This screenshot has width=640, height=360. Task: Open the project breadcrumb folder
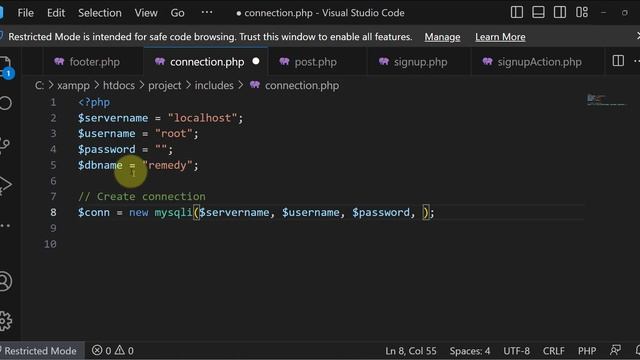tap(164, 85)
